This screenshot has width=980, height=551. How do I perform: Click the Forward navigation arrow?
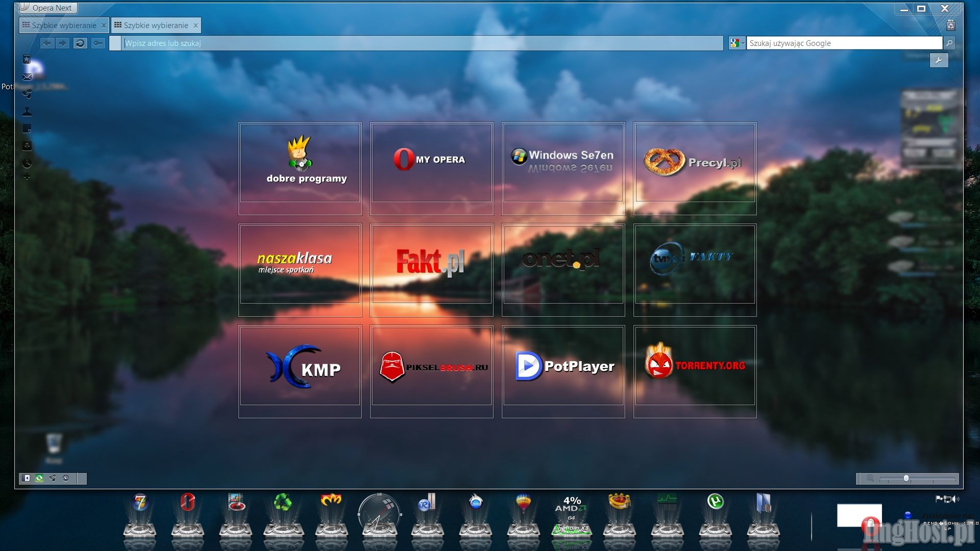pyautogui.click(x=62, y=43)
